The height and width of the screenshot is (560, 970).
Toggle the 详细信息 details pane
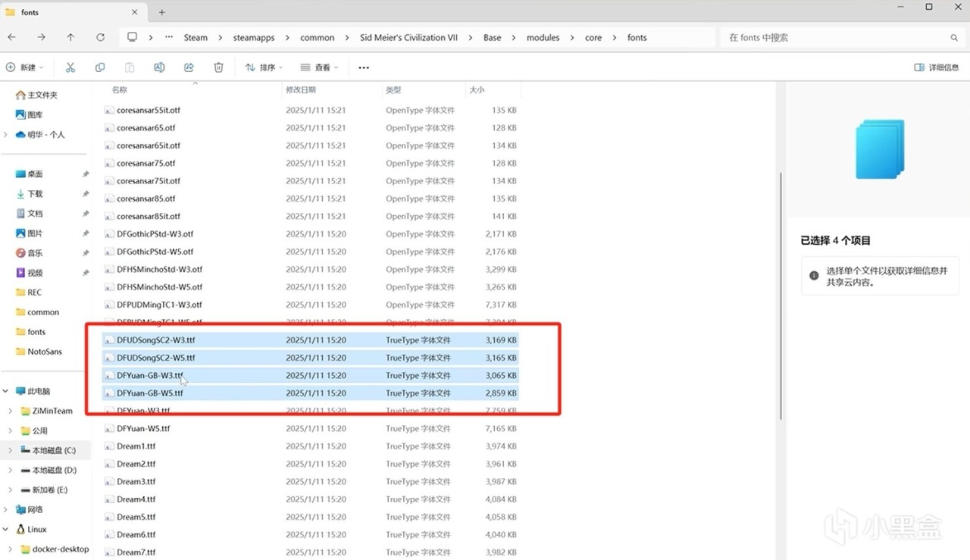click(937, 67)
